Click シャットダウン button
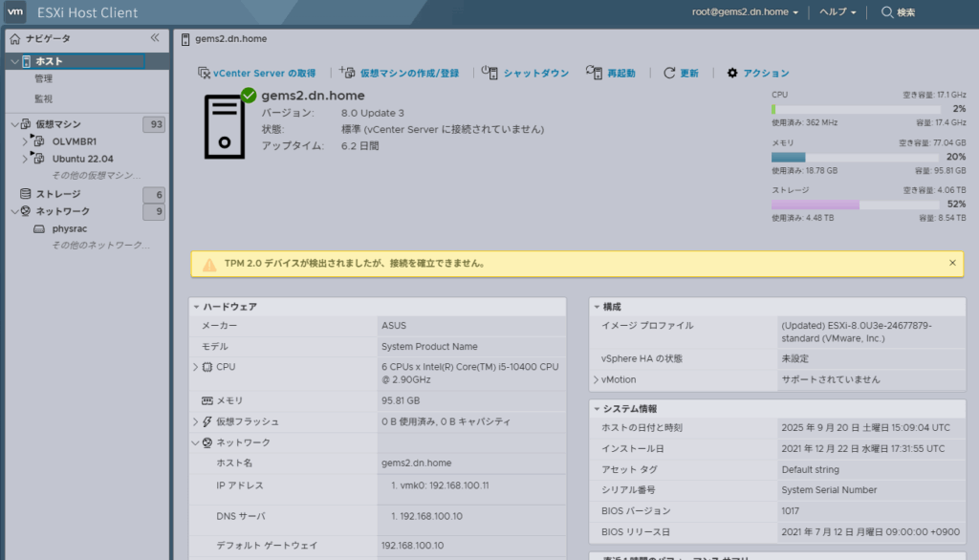The image size is (979, 560). (x=526, y=73)
